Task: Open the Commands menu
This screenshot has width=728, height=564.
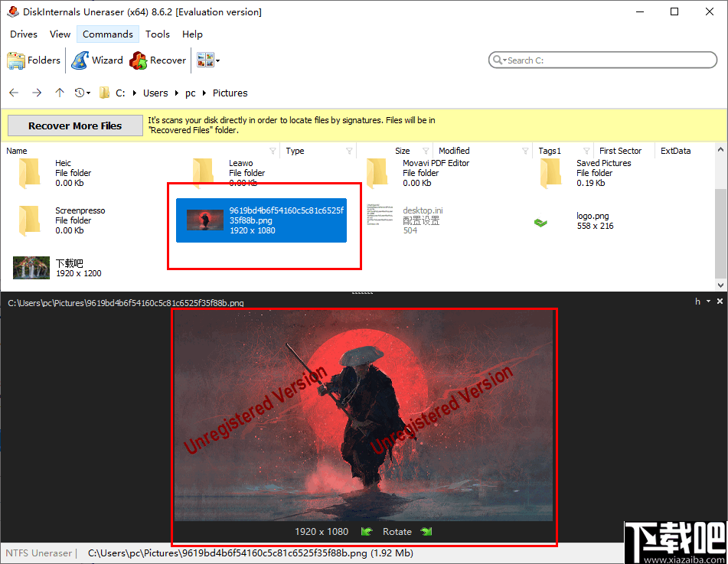Action: pyautogui.click(x=108, y=34)
